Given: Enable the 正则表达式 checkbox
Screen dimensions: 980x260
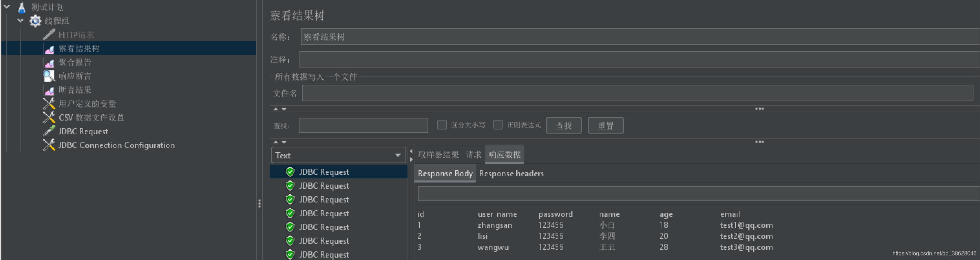Looking at the screenshot, I should coord(498,125).
